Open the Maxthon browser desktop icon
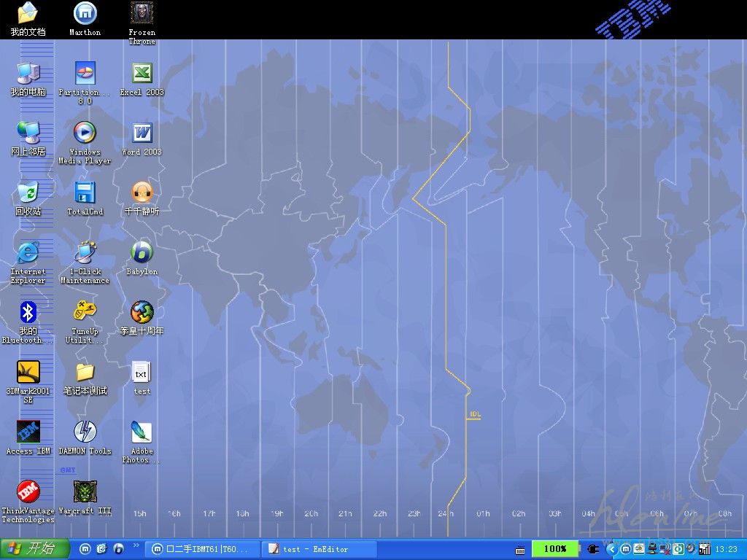The width and height of the screenshot is (747, 560). pyautogui.click(x=85, y=13)
